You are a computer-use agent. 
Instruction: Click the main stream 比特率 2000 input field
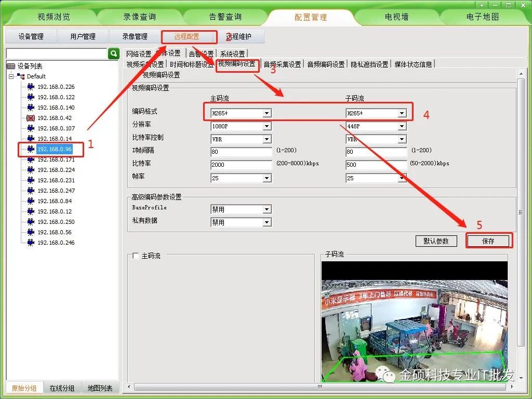(x=242, y=165)
